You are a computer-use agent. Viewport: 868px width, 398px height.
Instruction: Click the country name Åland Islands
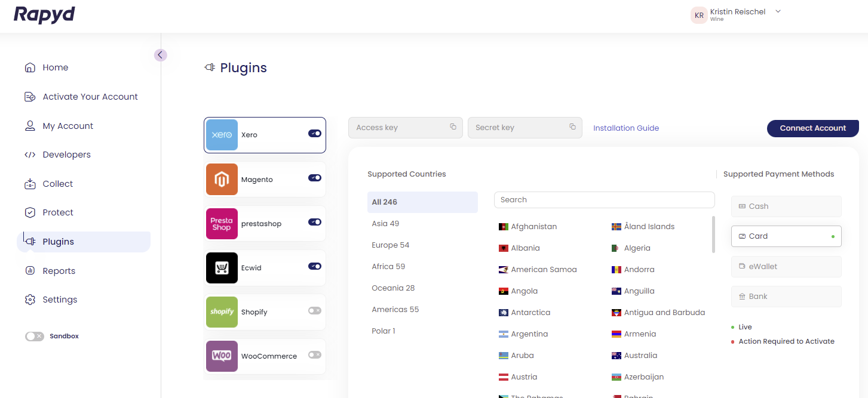point(649,227)
